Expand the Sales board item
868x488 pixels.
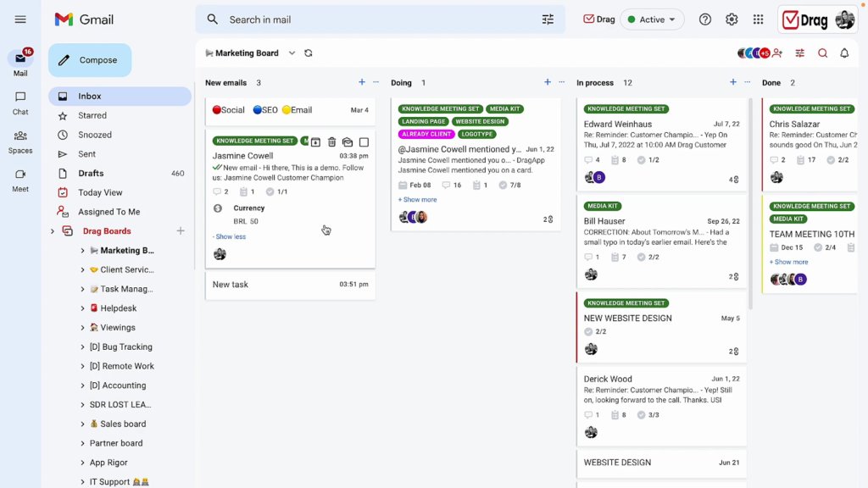click(82, 424)
